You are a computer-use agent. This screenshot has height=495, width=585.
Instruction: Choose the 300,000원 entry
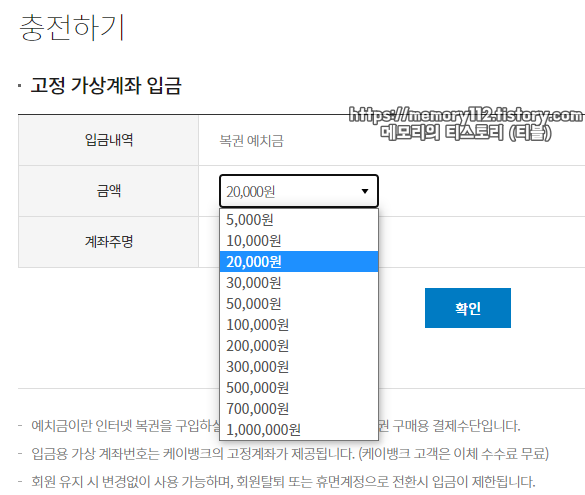pos(299,367)
